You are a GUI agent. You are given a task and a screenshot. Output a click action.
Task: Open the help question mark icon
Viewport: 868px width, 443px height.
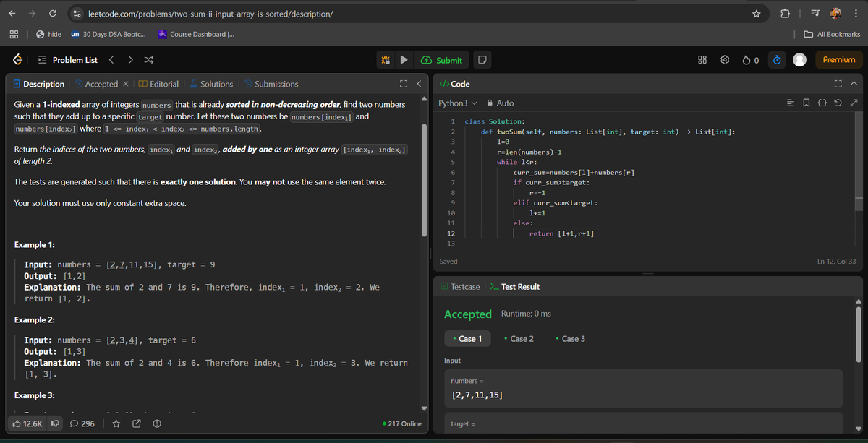tap(156, 423)
